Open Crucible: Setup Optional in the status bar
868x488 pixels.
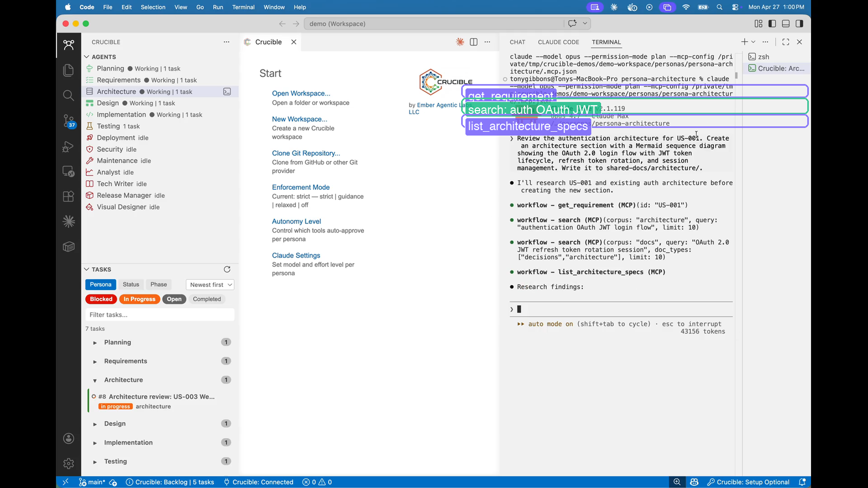754,481
